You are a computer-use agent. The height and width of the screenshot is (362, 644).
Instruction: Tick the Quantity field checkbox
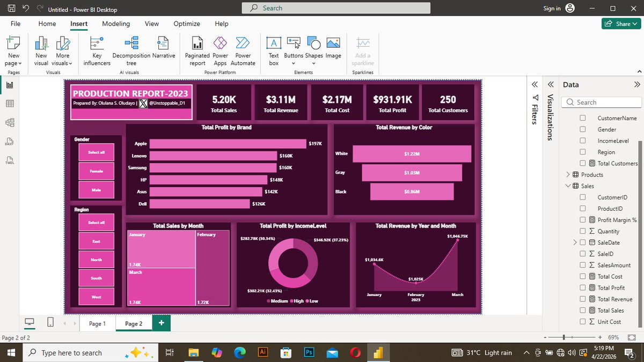[x=583, y=231]
